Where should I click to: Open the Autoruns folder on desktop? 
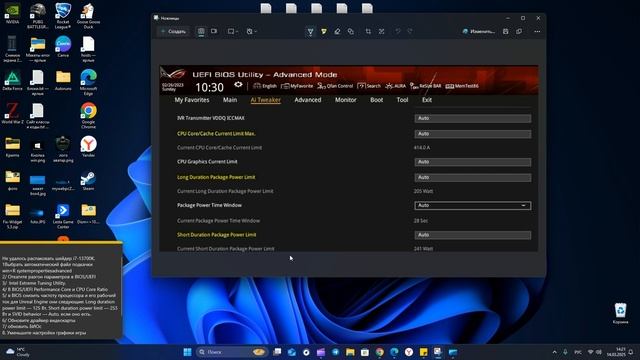[x=63, y=80]
